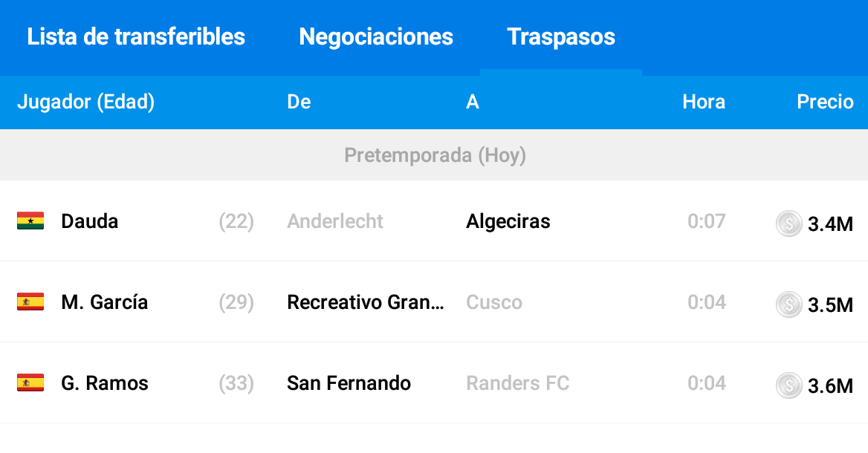
Task: Sort by the Precio column header
Action: [825, 102]
